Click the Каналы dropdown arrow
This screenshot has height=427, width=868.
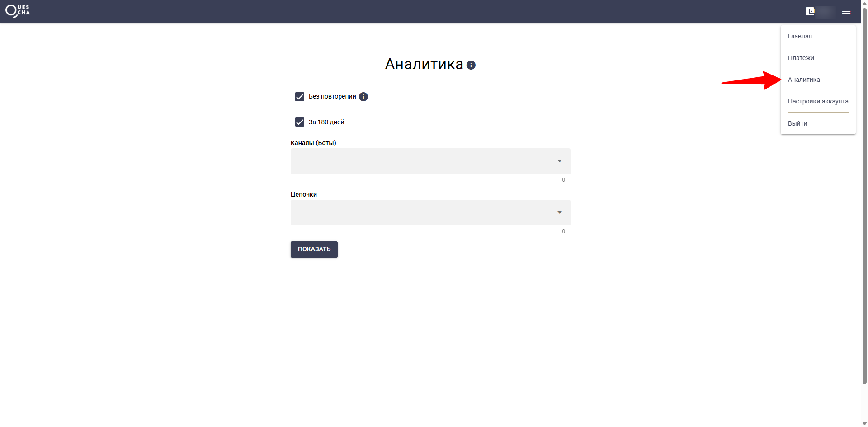pos(559,161)
